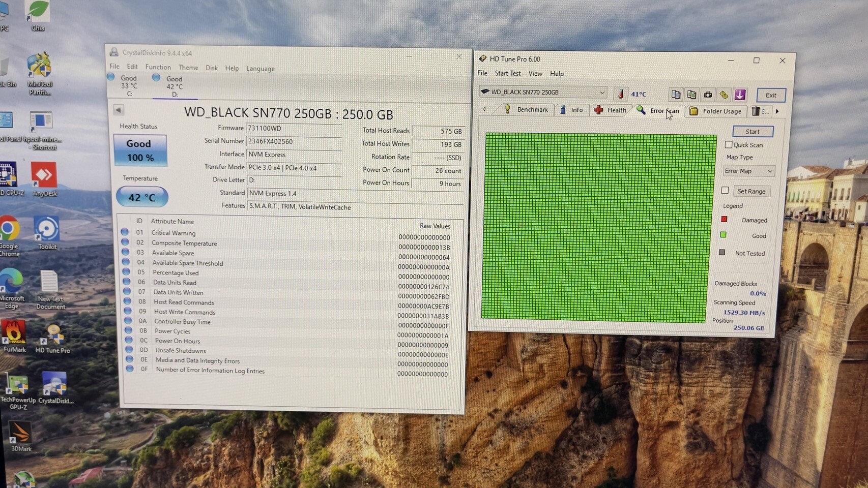Expand the WD_BLACK SN770 drive dropdown
Viewport: 868px width, 488px height.
click(602, 92)
